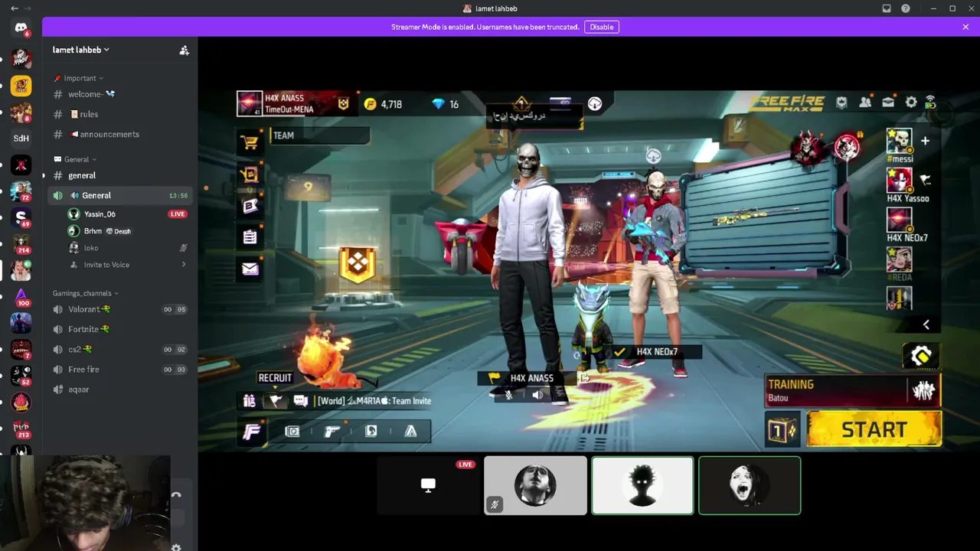
Task: Click the RECRUIT button in game
Action: (275, 378)
